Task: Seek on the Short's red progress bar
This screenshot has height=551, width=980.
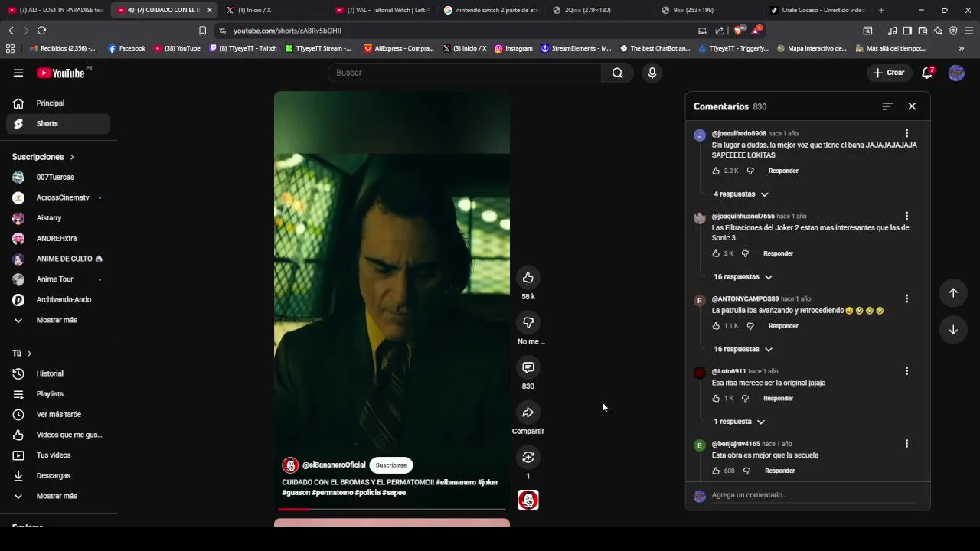Action: 391,509
